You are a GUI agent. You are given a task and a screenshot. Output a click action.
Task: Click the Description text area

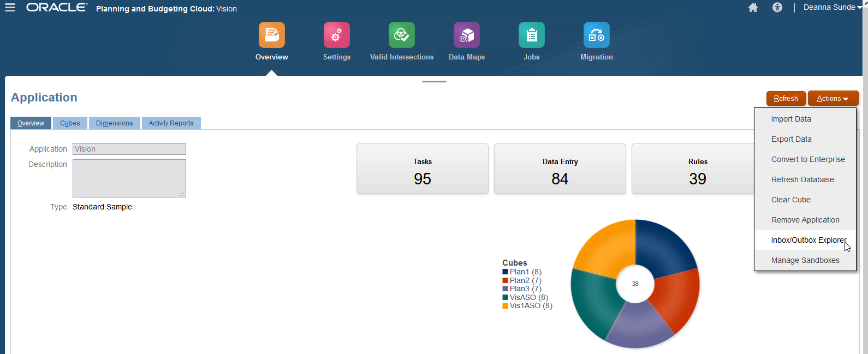coord(129,178)
